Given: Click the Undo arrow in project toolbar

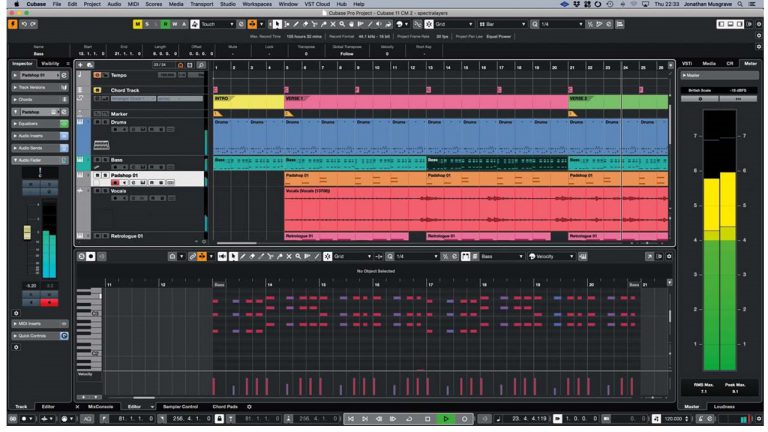Looking at the screenshot, I should (24, 24).
